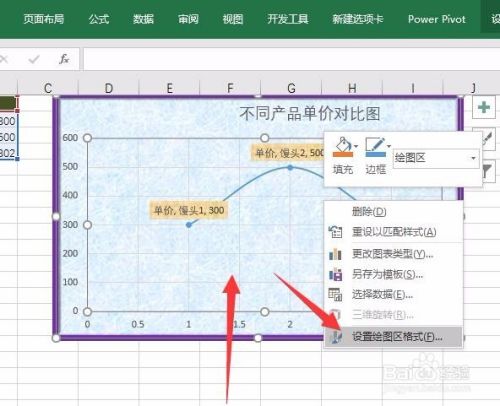Expand the fill color dropdown arrow
The image size is (500, 406).
click(356, 146)
